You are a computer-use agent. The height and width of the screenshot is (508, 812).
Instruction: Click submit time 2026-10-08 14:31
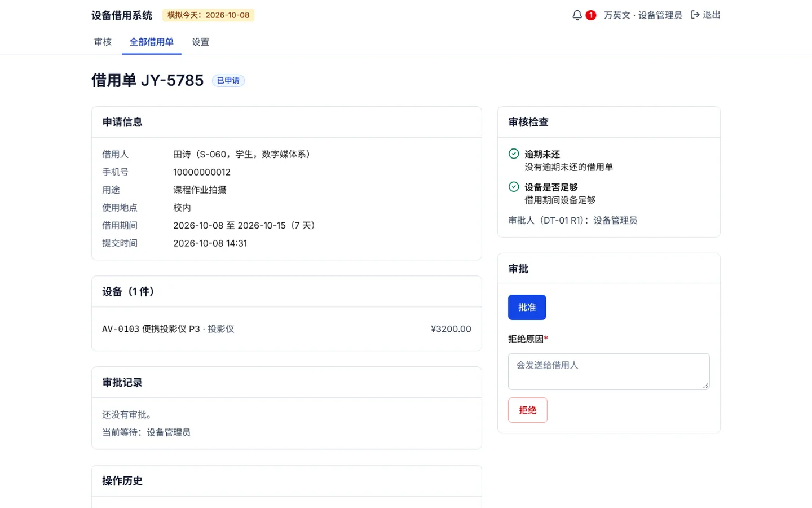(x=210, y=243)
